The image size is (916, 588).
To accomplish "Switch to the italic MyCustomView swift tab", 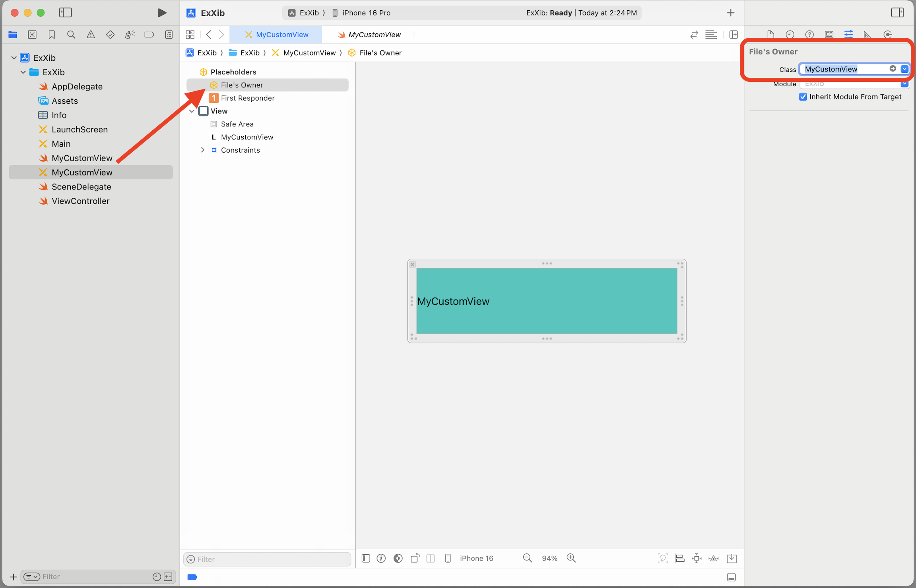I will coord(369,35).
